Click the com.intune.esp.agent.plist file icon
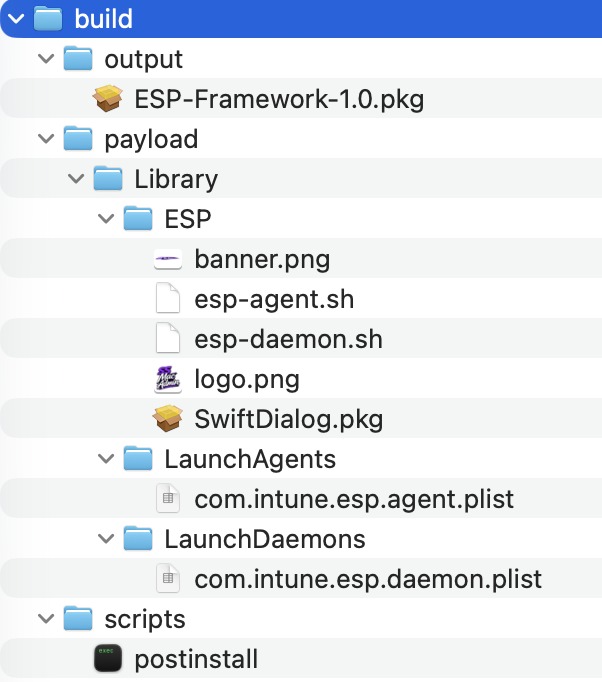The width and height of the screenshot is (602, 682). click(x=168, y=499)
